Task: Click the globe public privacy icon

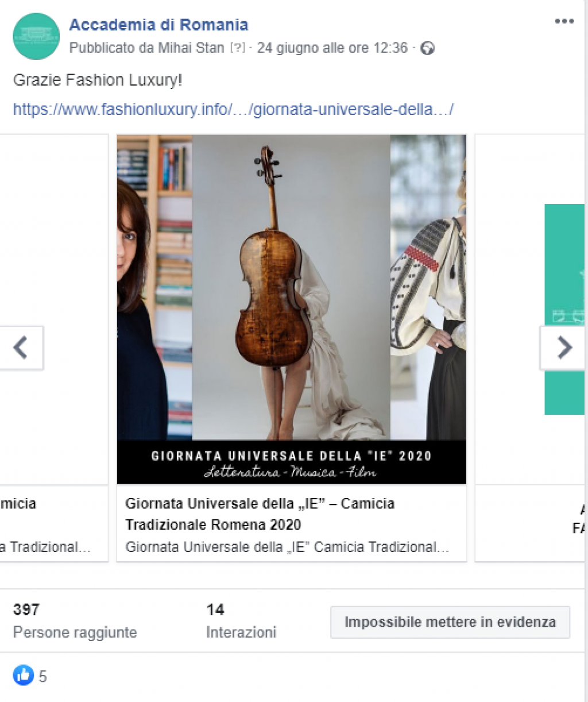Action: click(427, 48)
